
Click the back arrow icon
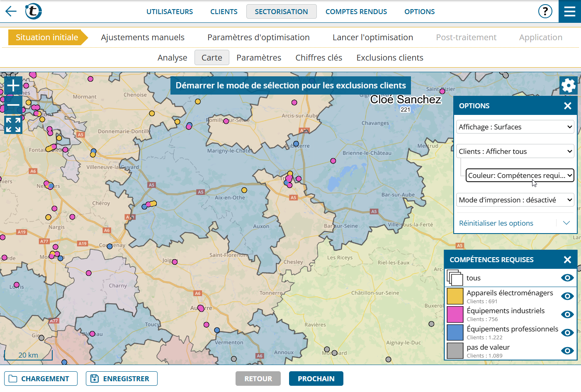(11, 11)
